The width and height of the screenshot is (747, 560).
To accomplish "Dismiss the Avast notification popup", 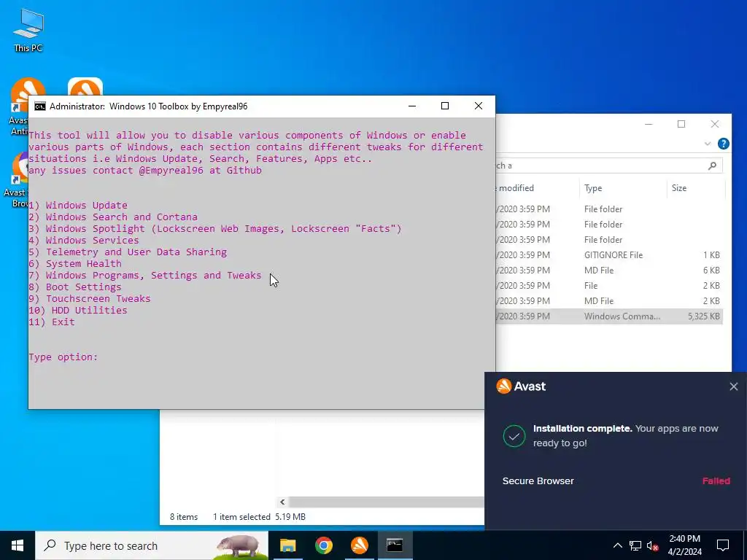I will [x=734, y=386].
